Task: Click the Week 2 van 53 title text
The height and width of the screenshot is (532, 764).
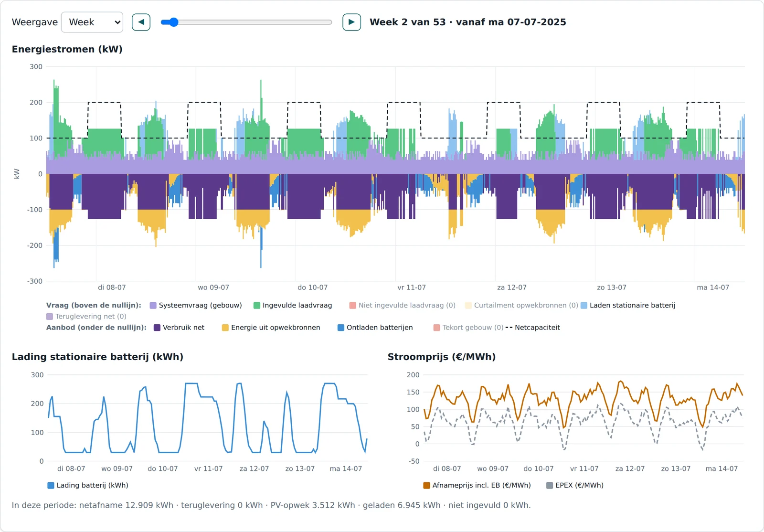Action: pyautogui.click(x=468, y=22)
